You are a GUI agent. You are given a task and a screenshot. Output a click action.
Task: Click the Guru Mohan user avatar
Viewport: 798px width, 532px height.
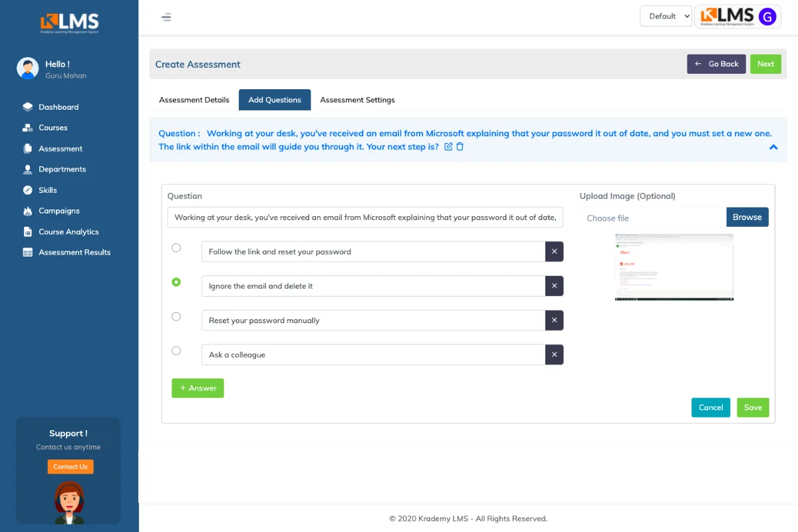click(28, 68)
